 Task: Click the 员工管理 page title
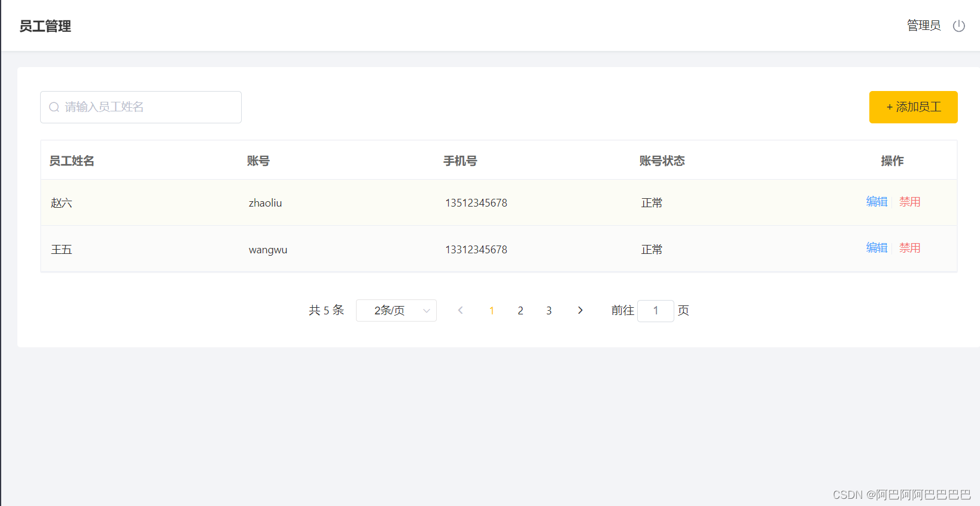(45, 26)
